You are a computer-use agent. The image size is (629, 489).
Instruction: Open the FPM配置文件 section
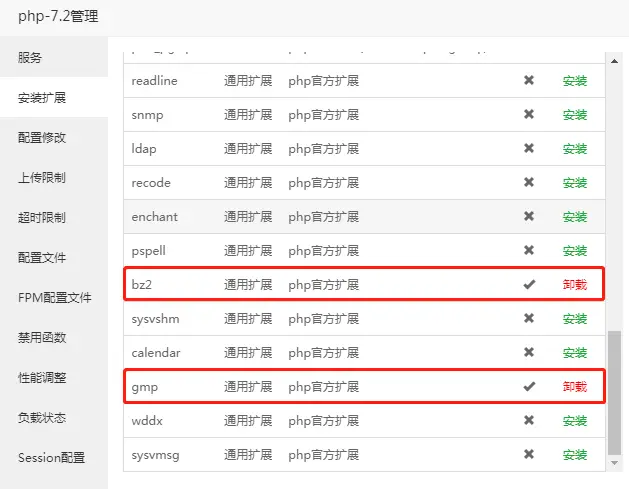(54, 297)
